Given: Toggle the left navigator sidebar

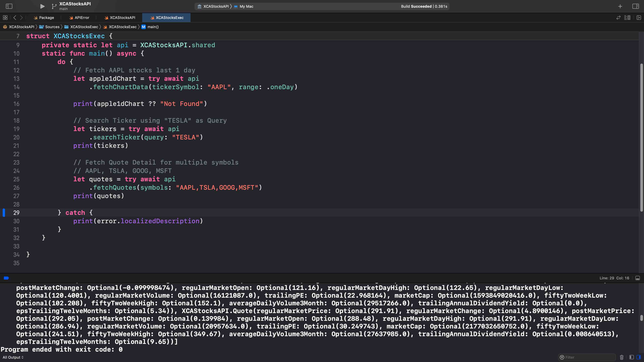Looking at the screenshot, I should 9,6.
